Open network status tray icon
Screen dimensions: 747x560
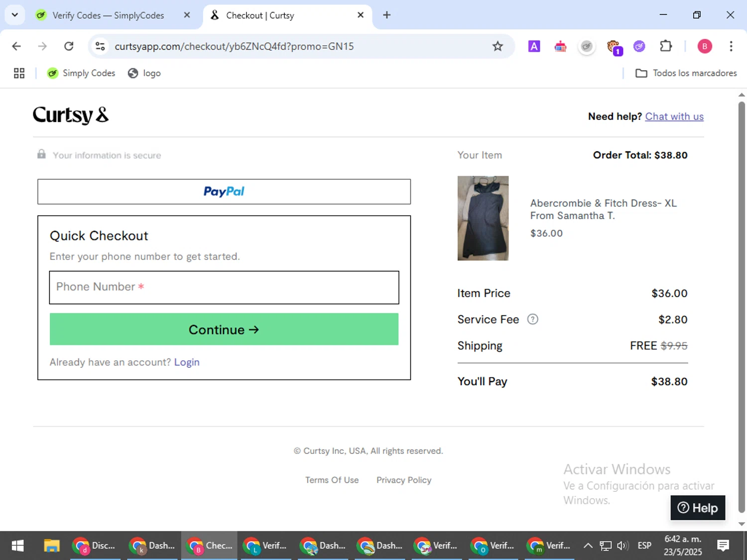coord(605,546)
